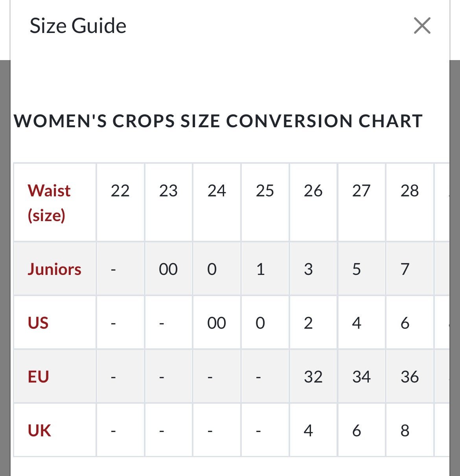Select the Women's Crops Size Conversion Chart heading
The width and height of the screenshot is (460, 476).
(x=218, y=121)
